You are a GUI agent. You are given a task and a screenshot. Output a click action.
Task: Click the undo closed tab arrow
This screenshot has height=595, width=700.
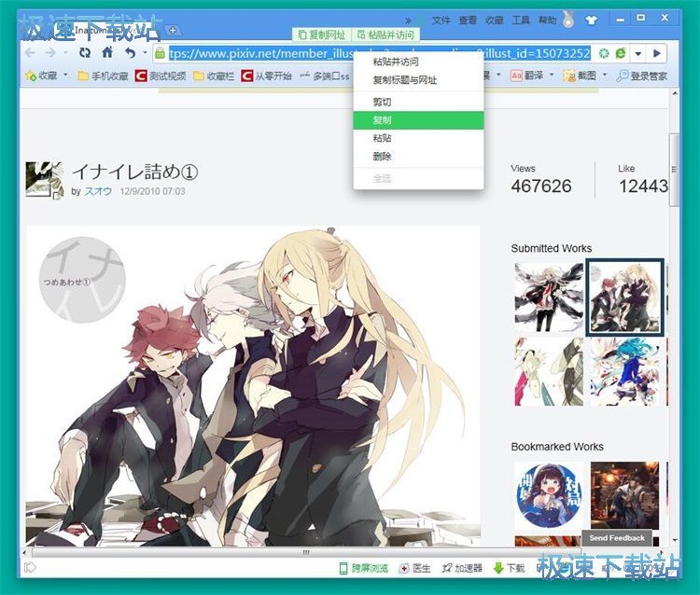[x=130, y=52]
